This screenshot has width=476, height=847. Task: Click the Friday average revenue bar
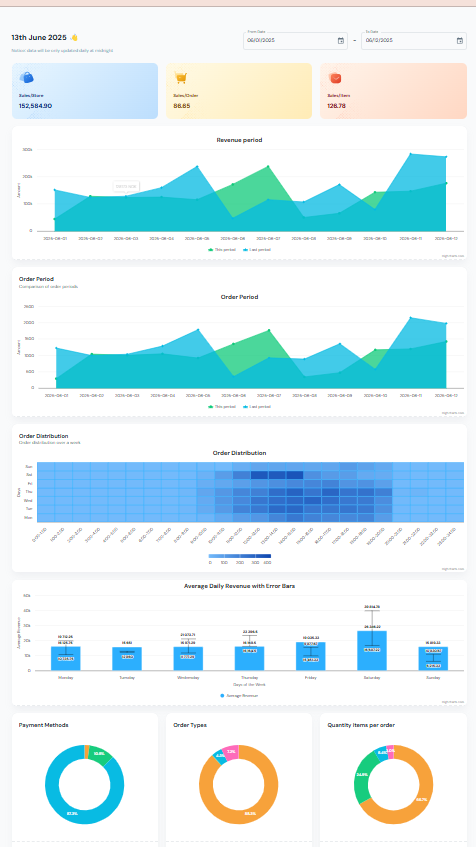pyautogui.click(x=311, y=656)
